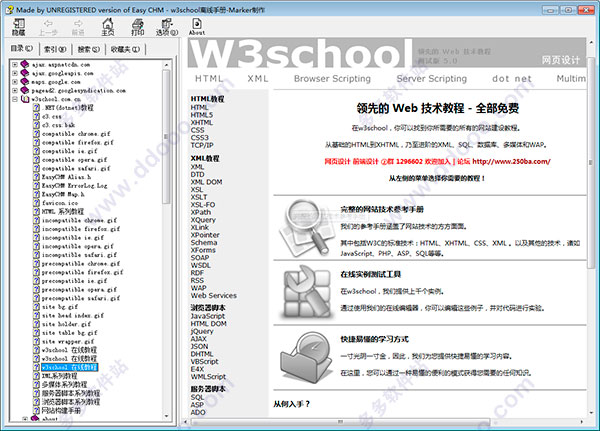Image resolution: width=600 pixels, height=431 pixels.
Task: Click the magnifier reference manual thumbnail
Action: (305, 228)
